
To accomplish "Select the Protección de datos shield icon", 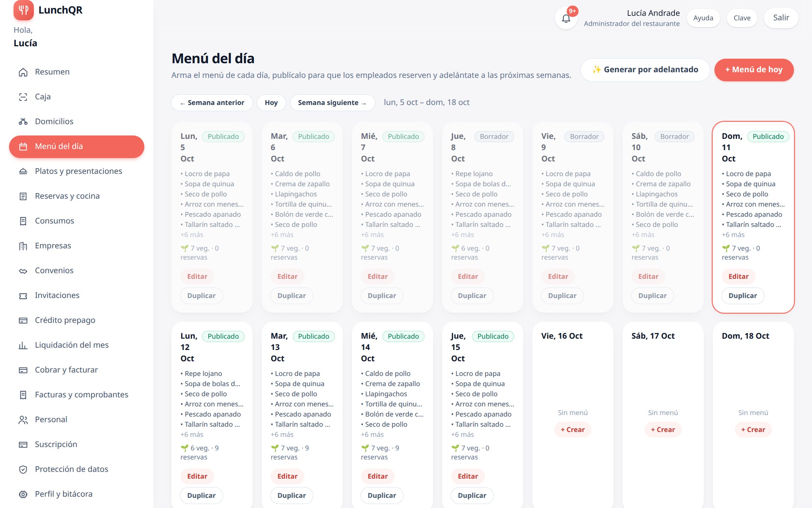I will (23, 469).
